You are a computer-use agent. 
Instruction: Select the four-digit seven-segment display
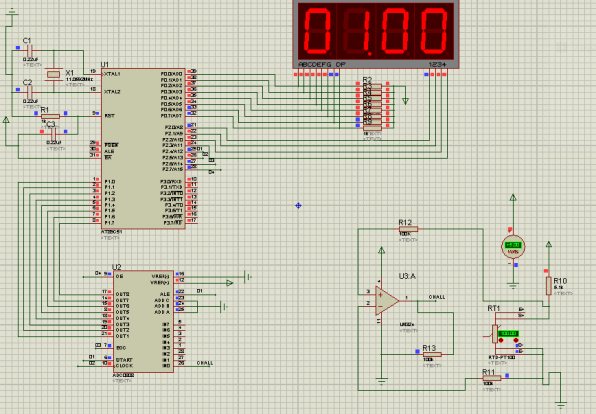pos(376,34)
